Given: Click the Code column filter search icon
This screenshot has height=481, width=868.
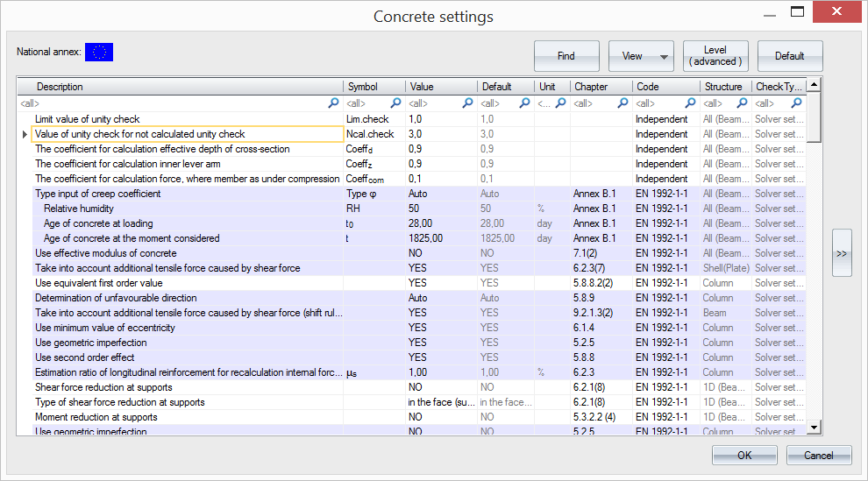Looking at the screenshot, I should (691, 103).
